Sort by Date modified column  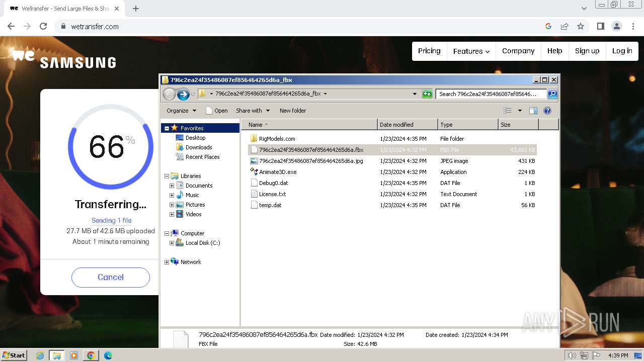[x=408, y=125]
